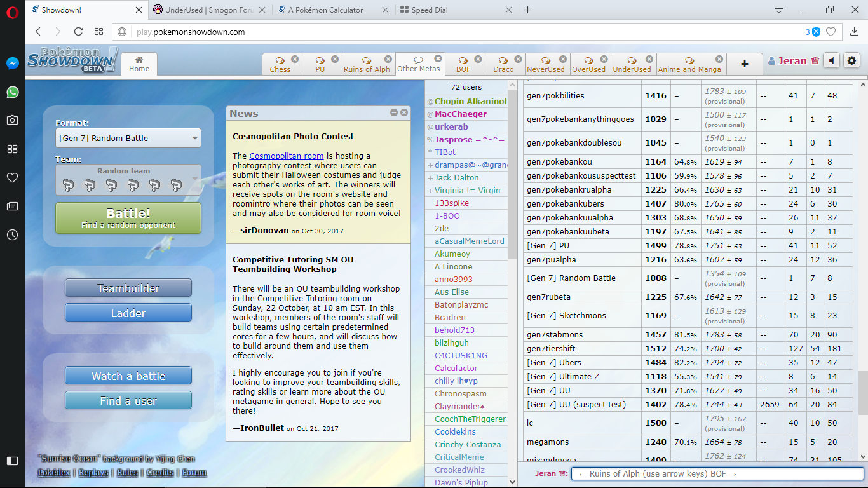The height and width of the screenshot is (488, 868).
Task: Select user TIBot in user list
Action: [466, 152]
